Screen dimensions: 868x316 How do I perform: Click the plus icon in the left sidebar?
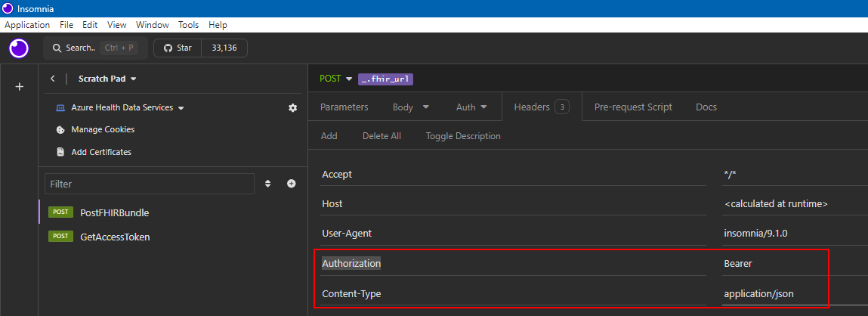coord(19,87)
